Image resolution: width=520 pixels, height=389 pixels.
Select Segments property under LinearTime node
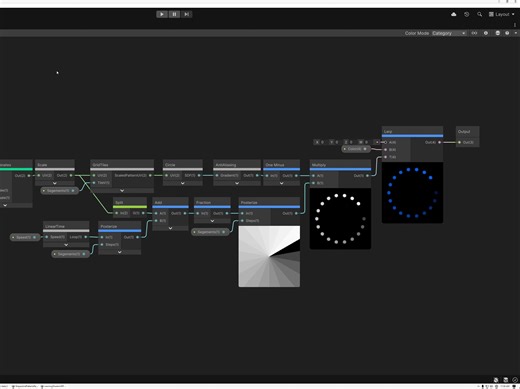(70, 254)
